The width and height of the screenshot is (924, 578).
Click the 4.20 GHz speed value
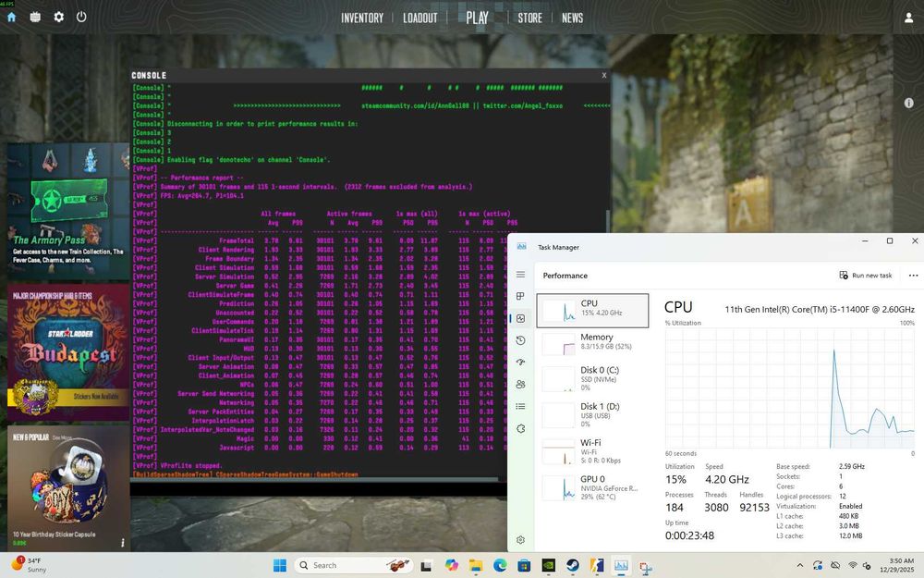(726, 479)
